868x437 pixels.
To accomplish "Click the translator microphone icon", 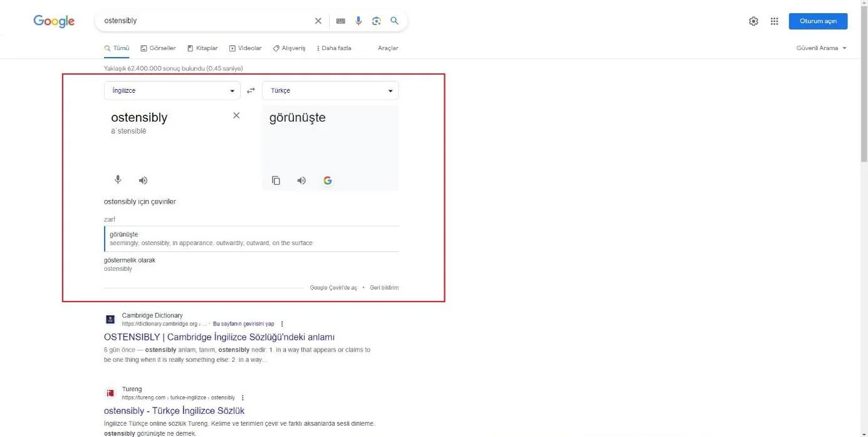I will (x=118, y=180).
